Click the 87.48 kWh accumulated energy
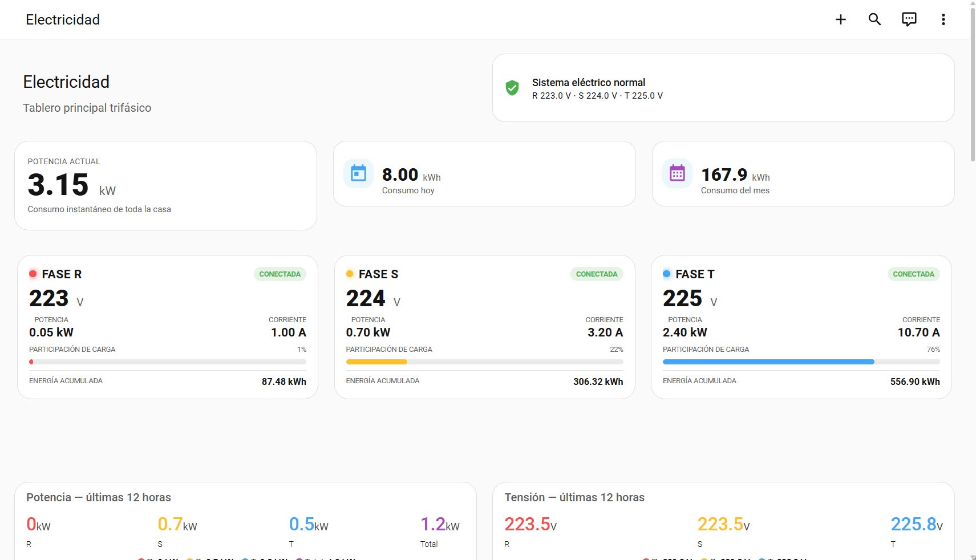This screenshot has width=976, height=560. pos(284,382)
